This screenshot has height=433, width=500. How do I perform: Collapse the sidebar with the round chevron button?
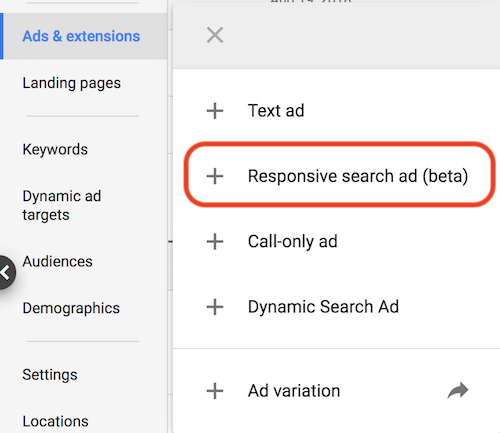tap(6, 272)
